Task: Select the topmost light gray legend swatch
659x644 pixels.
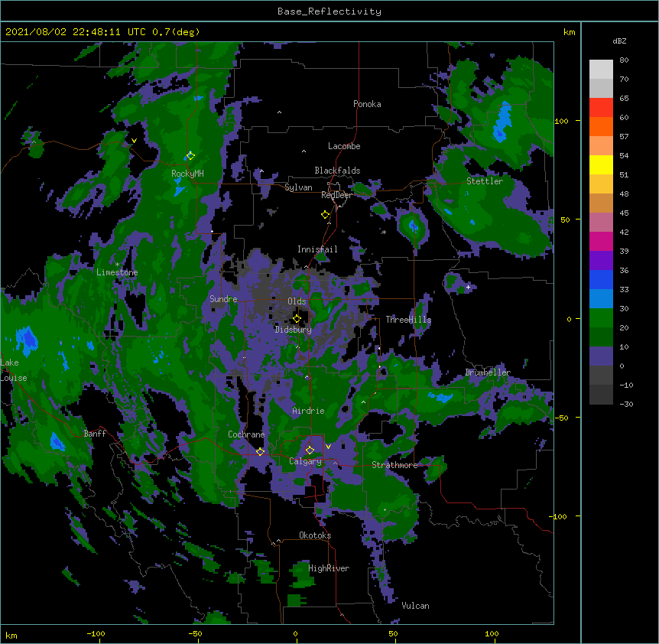Action: (601, 69)
